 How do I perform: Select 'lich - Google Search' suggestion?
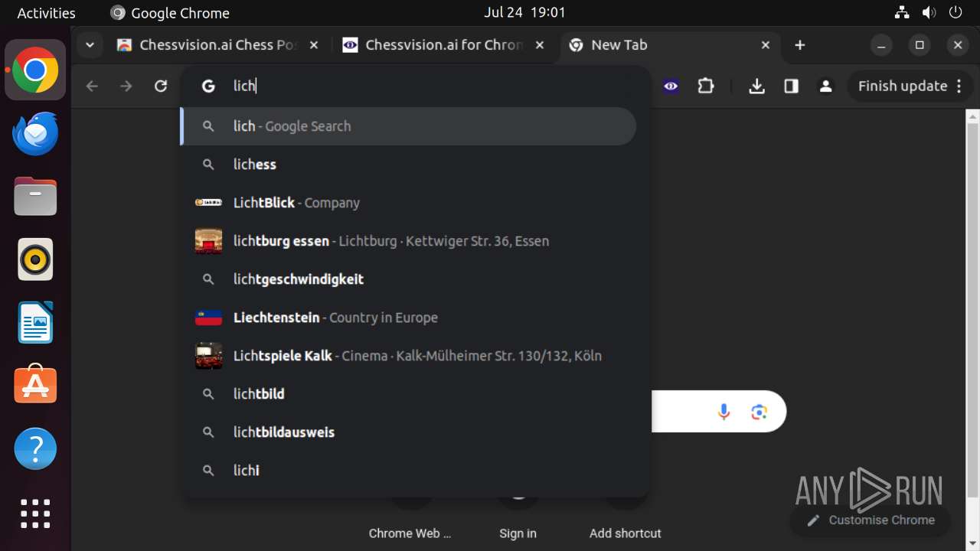pyautogui.click(x=408, y=126)
